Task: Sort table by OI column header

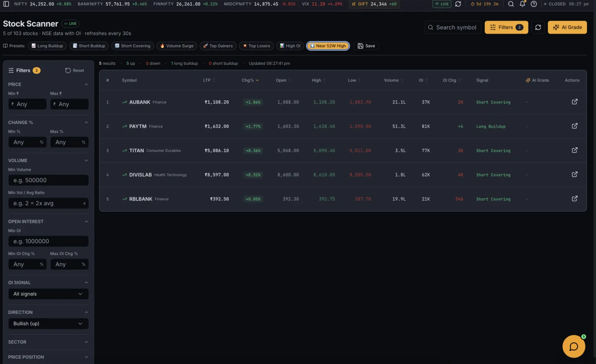Action: click(423, 80)
